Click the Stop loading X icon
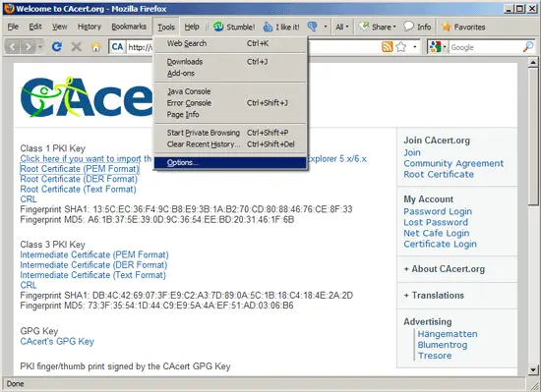 click(x=77, y=46)
